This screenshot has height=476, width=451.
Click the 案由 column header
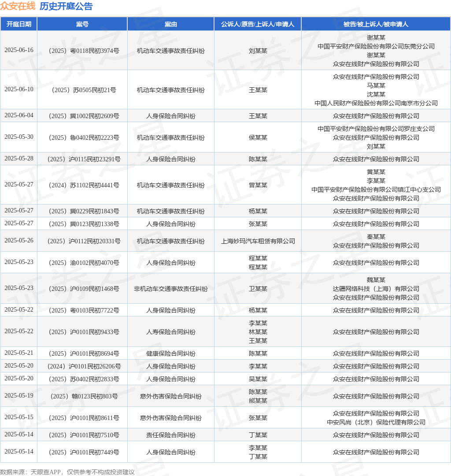[x=171, y=24]
